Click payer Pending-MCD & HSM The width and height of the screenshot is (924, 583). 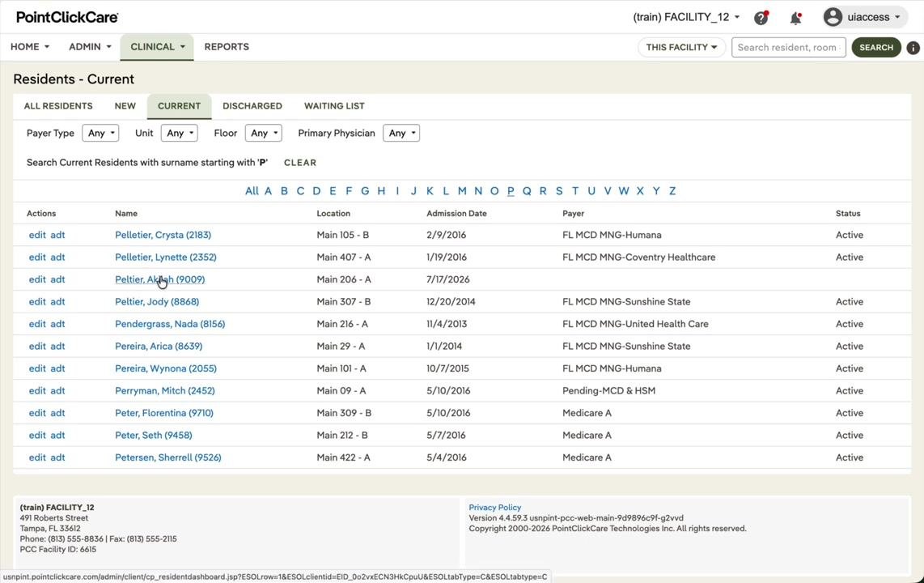pyautogui.click(x=608, y=391)
